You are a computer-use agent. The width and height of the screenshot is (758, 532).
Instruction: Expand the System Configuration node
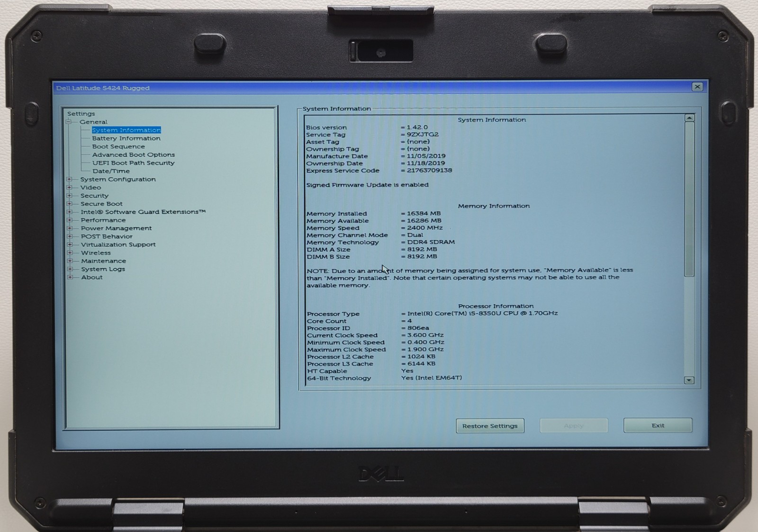point(70,179)
